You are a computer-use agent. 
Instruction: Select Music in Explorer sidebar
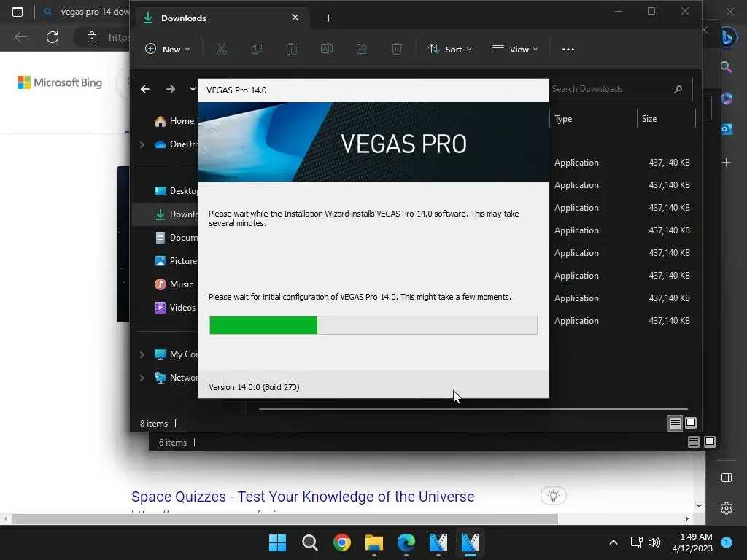174,284
